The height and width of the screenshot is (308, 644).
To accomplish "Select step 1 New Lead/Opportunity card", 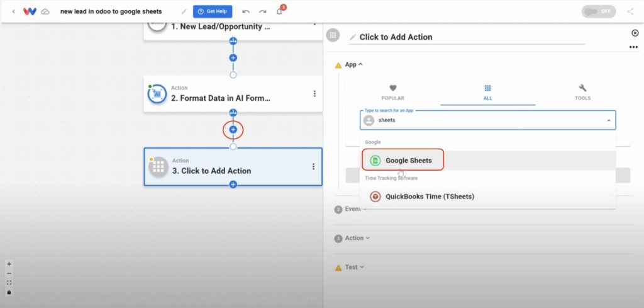I will [x=233, y=31].
